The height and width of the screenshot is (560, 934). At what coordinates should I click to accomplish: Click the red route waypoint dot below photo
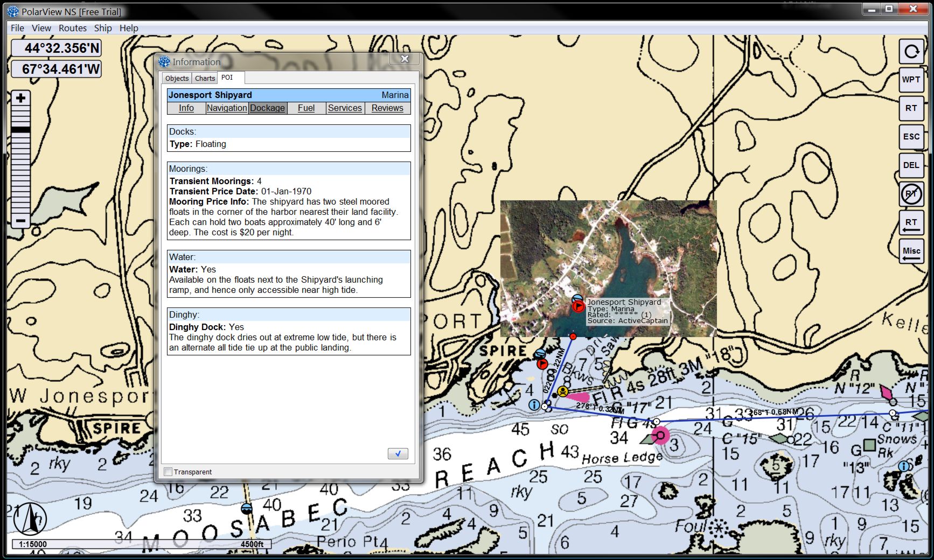pyautogui.click(x=573, y=336)
